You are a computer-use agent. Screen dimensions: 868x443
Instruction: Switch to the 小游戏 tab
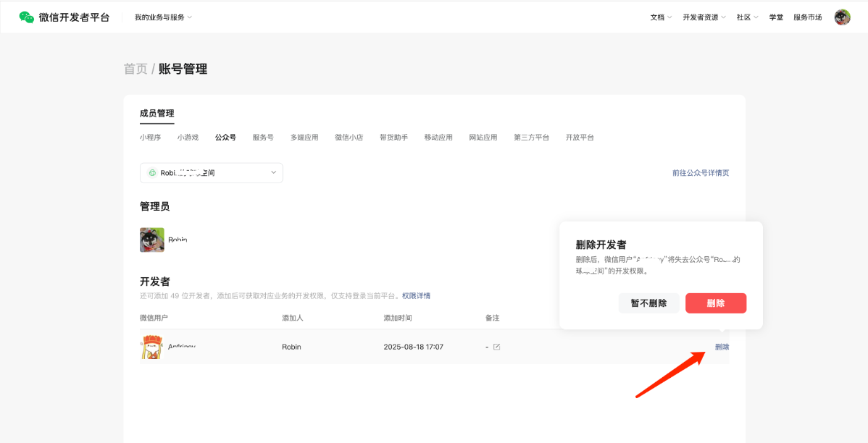point(188,138)
